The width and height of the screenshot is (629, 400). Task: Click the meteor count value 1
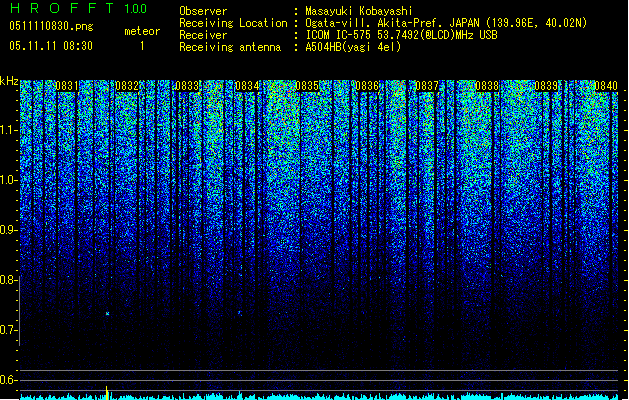(x=142, y=46)
